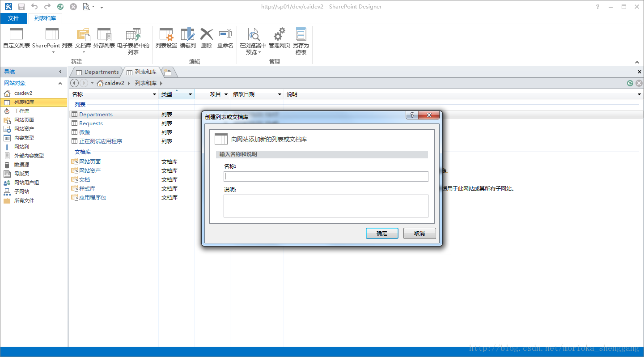Open the 文件 tab
This screenshot has width=644, height=357.
tap(14, 18)
